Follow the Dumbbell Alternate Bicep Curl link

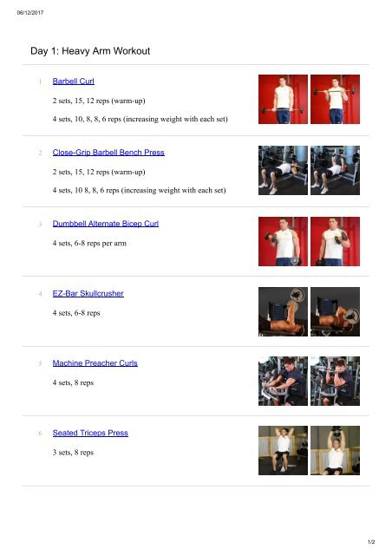click(106, 224)
